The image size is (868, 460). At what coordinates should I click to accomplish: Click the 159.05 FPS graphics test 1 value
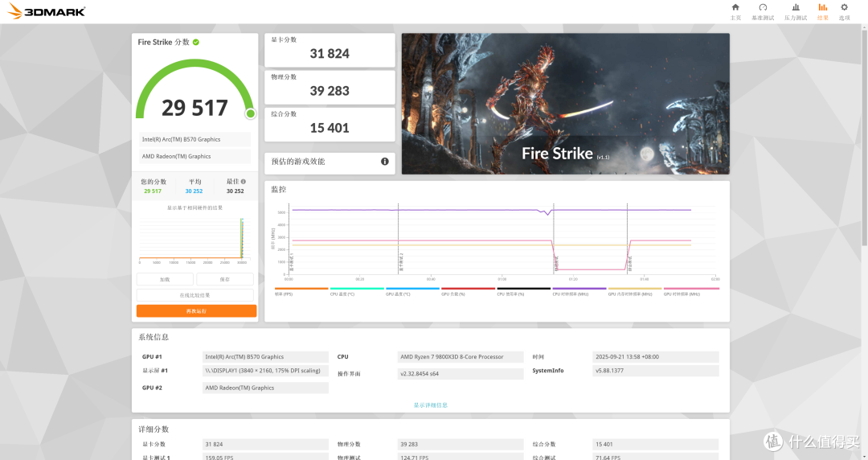(x=266, y=458)
